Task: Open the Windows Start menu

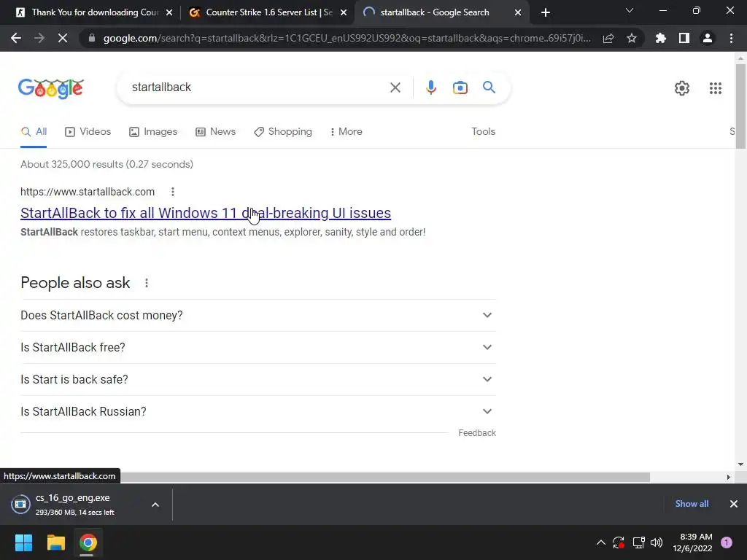Action: 23,542
